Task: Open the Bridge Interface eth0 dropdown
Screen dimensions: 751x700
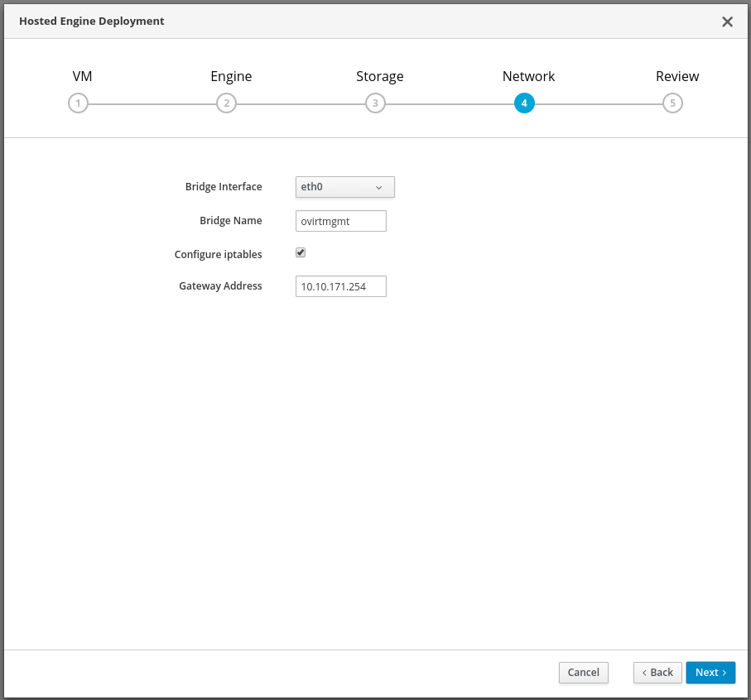Action: click(x=344, y=187)
